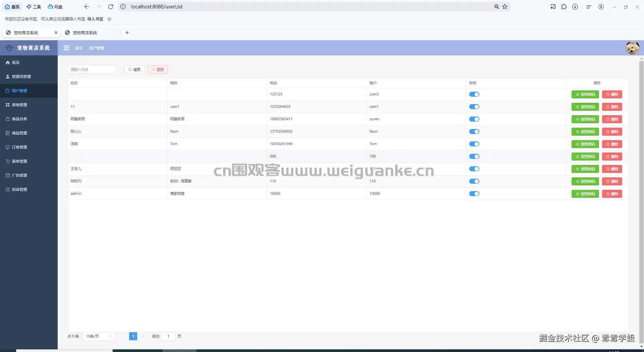Screen dimensions: 644x352
Task: Collapse the sidebar with the hamburger icon
Action: click(66, 48)
